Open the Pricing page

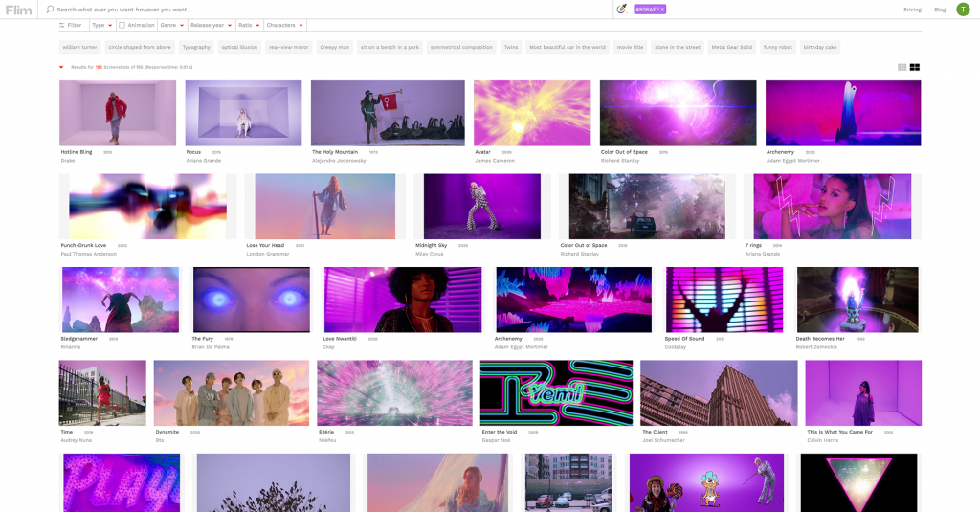[x=912, y=10]
